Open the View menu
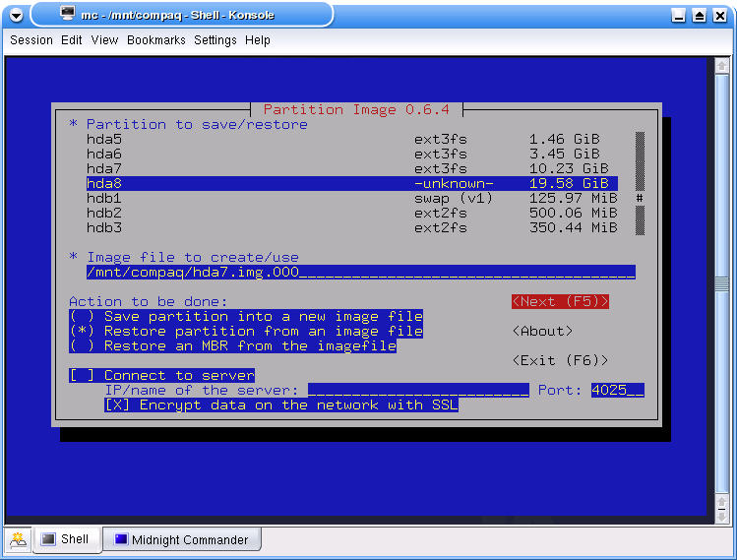The height and width of the screenshot is (560, 737). (x=104, y=40)
